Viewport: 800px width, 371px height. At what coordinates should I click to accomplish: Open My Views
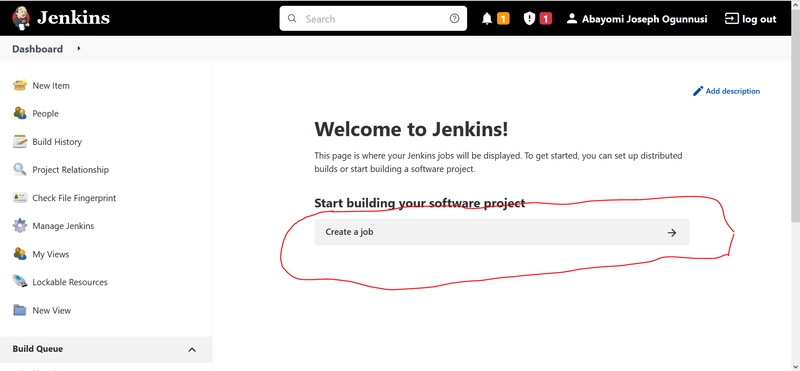point(51,254)
